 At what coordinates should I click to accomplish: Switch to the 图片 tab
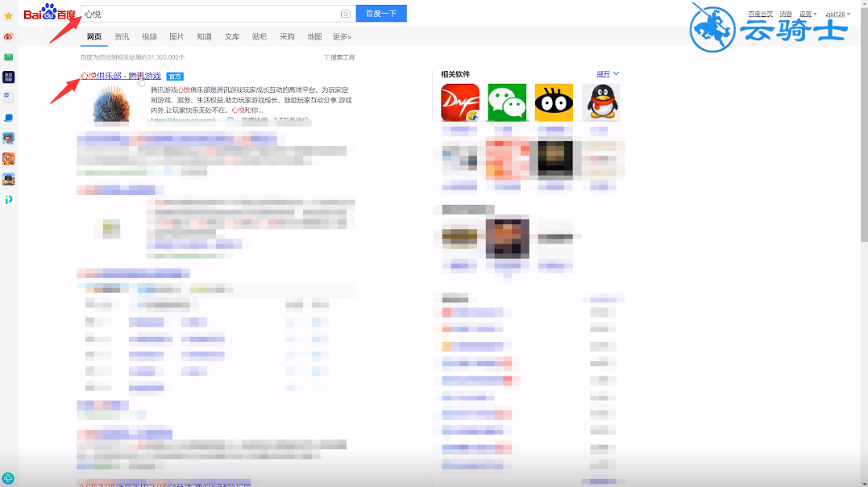177,36
